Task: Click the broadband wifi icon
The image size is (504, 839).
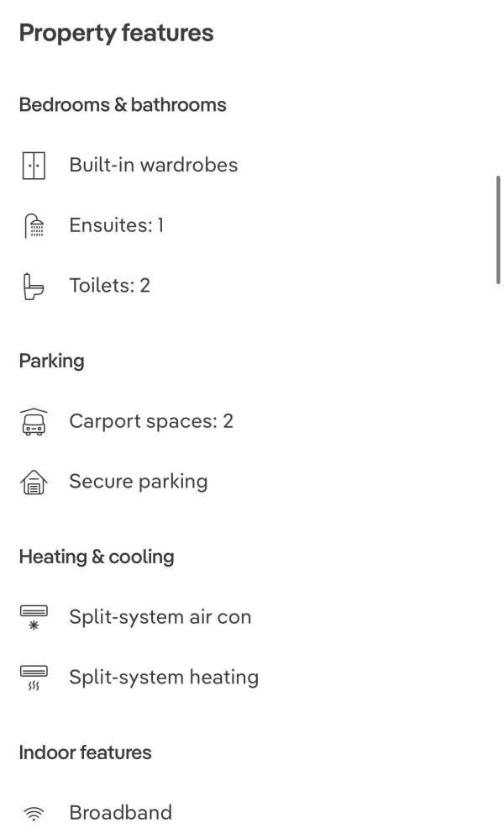Action: (x=34, y=814)
